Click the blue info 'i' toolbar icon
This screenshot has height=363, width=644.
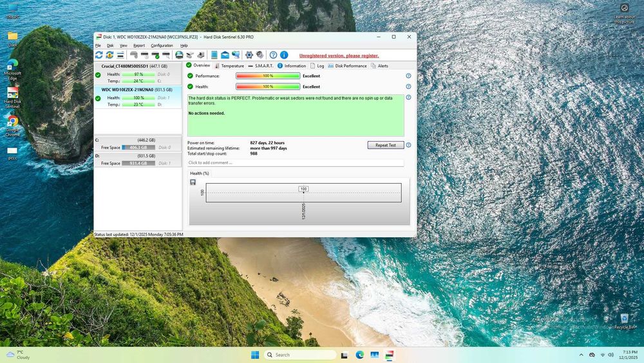[x=284, y=55]
